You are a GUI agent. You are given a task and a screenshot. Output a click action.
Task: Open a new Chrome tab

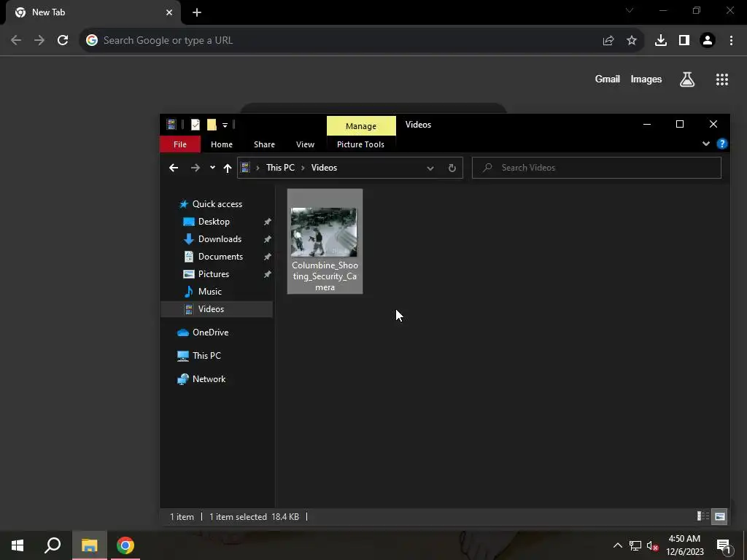click(197, 12)
